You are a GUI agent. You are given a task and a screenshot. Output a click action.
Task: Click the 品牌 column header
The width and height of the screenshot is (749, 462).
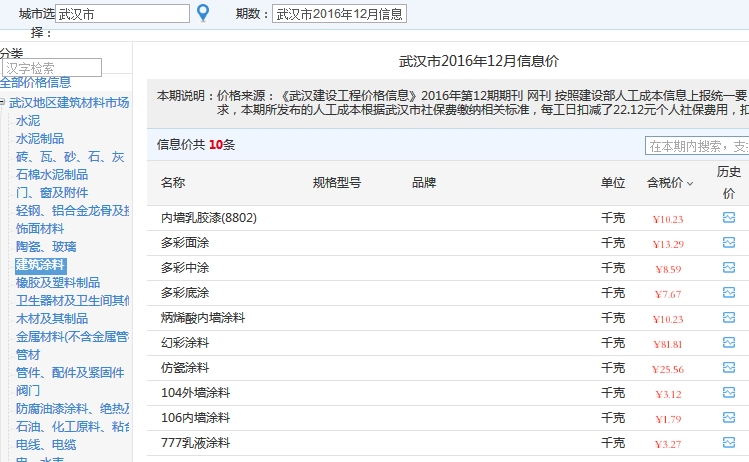(x=424, y=183)
